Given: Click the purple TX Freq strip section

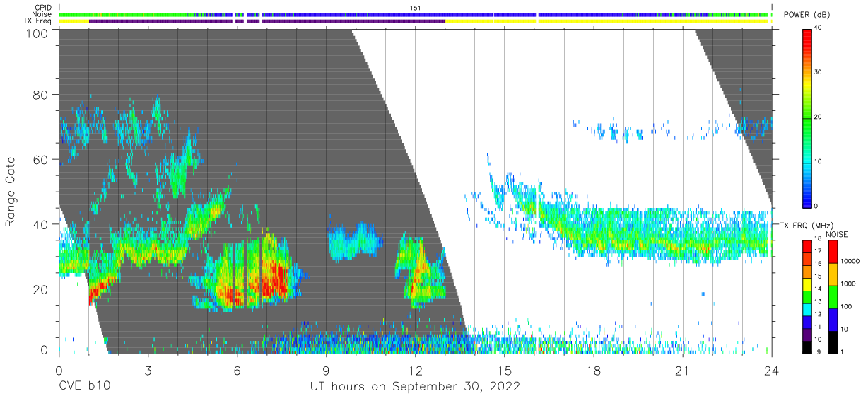Looking at the screenshot, I should 267,21.
